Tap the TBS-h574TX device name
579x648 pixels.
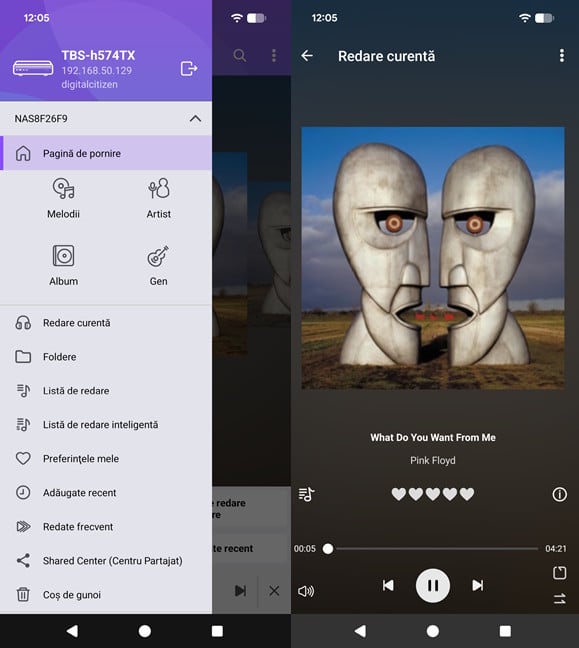click(98, 55)
